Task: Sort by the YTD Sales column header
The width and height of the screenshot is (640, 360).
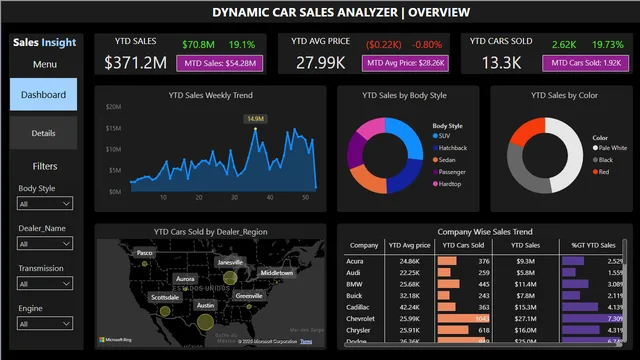Action: [525, 245]
